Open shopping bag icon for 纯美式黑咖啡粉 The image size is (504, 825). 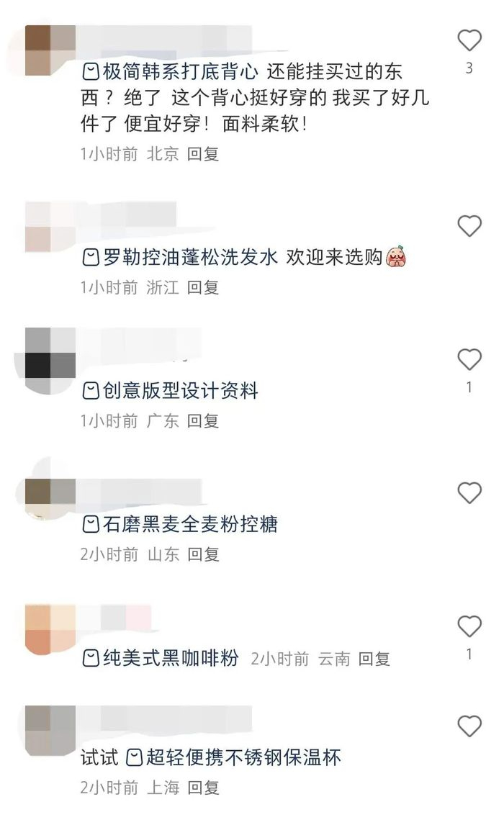tap(91, 658)
